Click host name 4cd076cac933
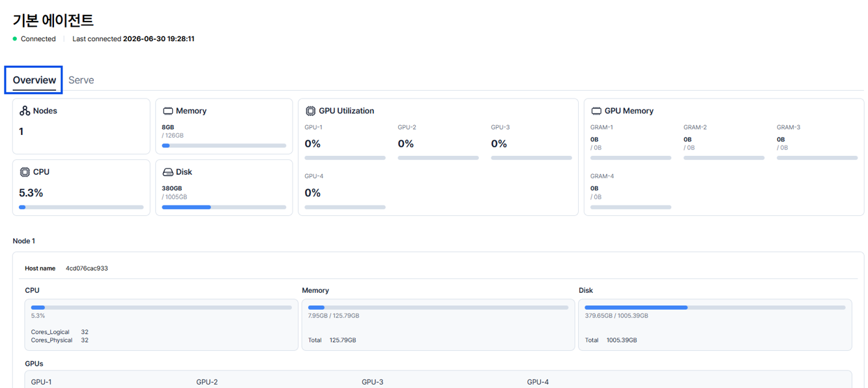The width and height of the screenshot is (868, 388). (87, 268)
